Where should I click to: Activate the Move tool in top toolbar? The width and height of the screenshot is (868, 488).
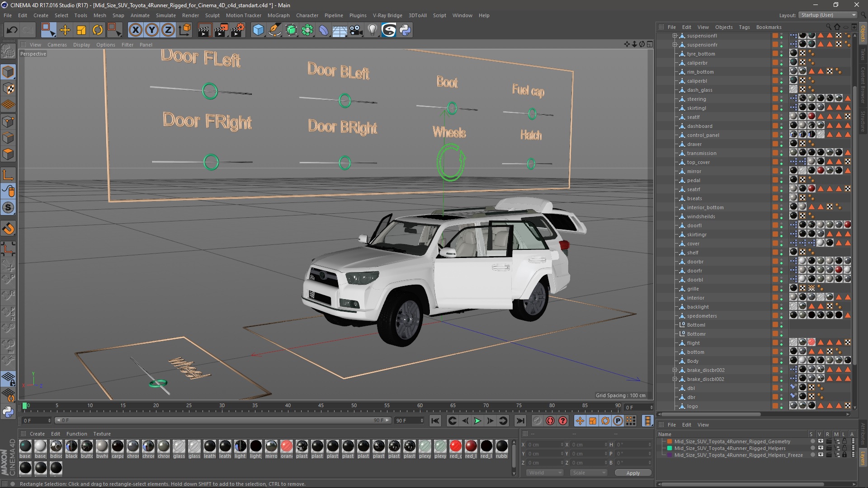(65, 30)
